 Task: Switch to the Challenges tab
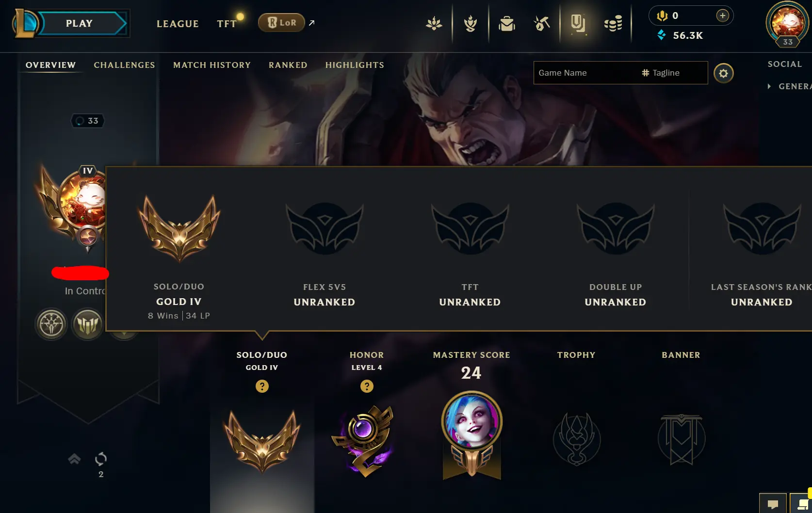click(124, 65)
